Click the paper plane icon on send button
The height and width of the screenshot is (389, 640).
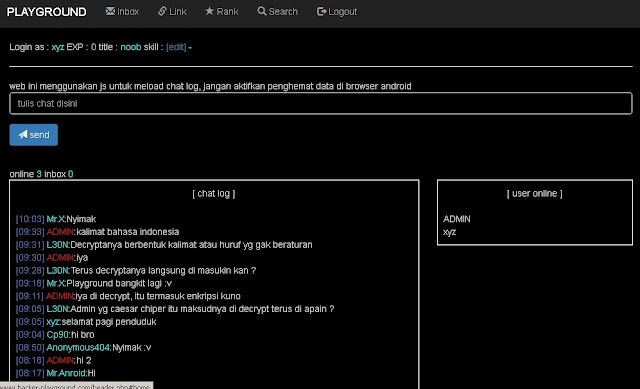[x=23, y=134]
